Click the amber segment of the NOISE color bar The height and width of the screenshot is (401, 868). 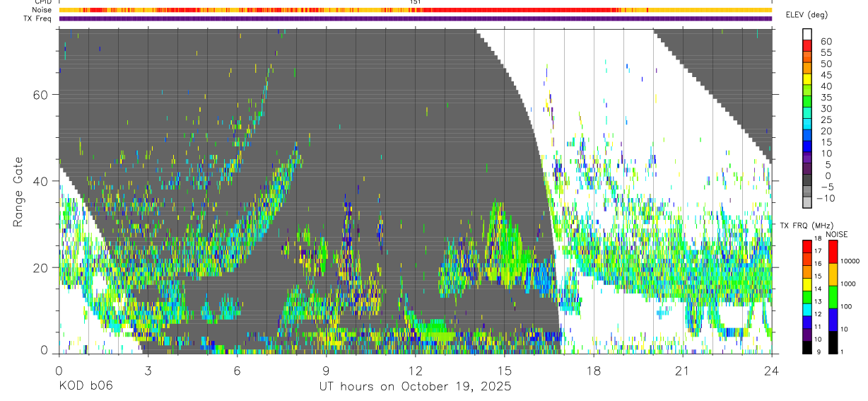tap(833, 274)
